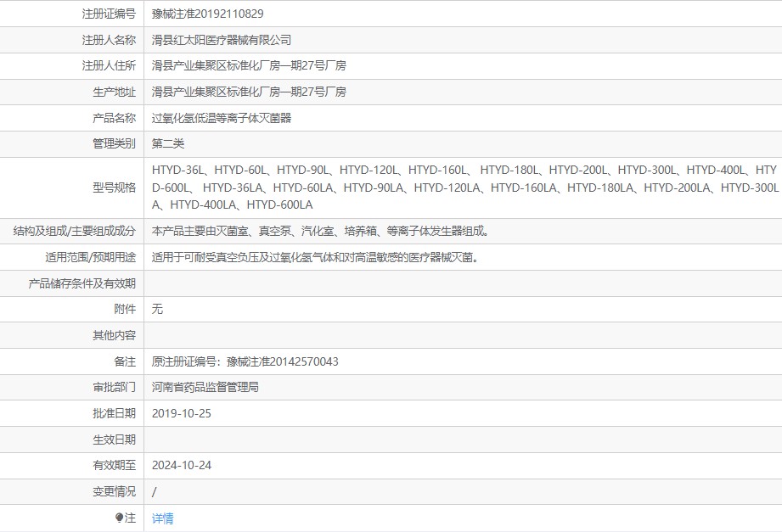Click intended use text starting 适用于可耐受真空负压
Viewport: 782px width, 532px height.
pyautogui.click(x=316, y=257)
